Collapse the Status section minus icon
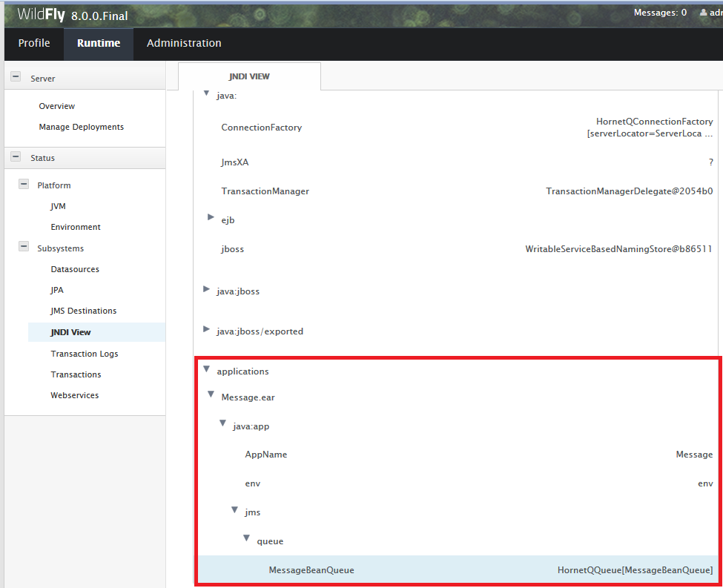 pos(16,156)
